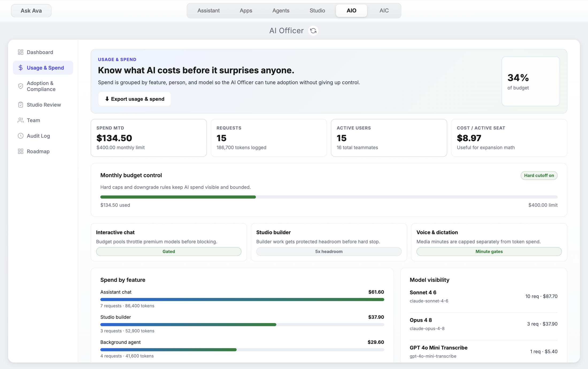The image size is (588, 369).
Task: Open Adoption & Compliance section
Action: click(43, 86)
